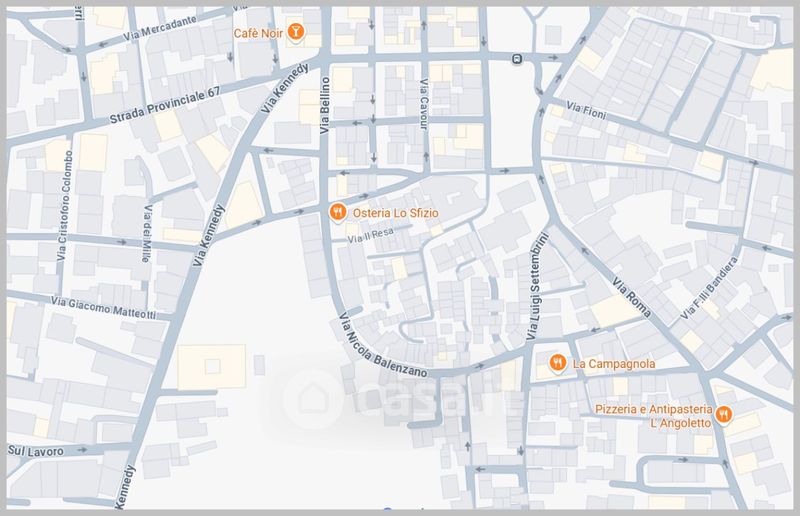Click the bus stop icon
The height and width of the screenshot is (516, 800).
[x=516, y=59]
